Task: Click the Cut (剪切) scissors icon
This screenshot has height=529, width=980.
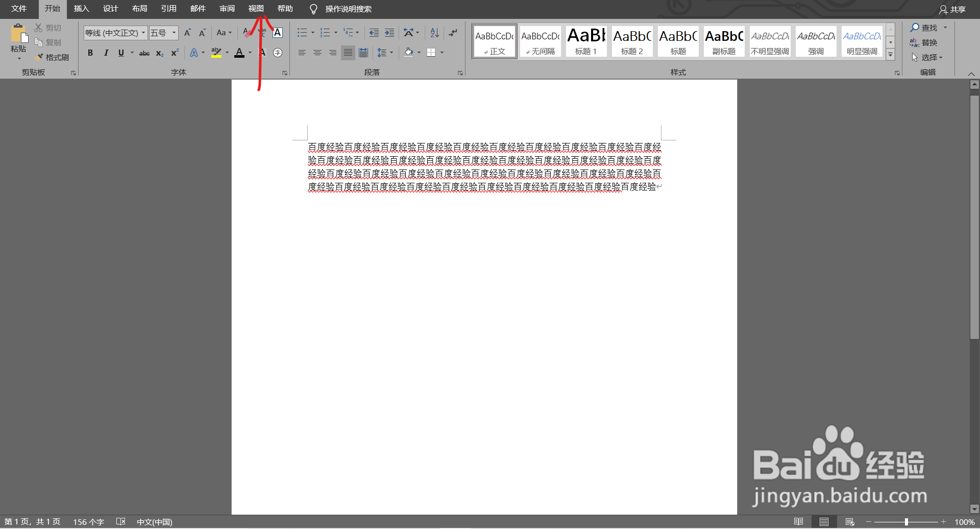Action: point(38,28)
